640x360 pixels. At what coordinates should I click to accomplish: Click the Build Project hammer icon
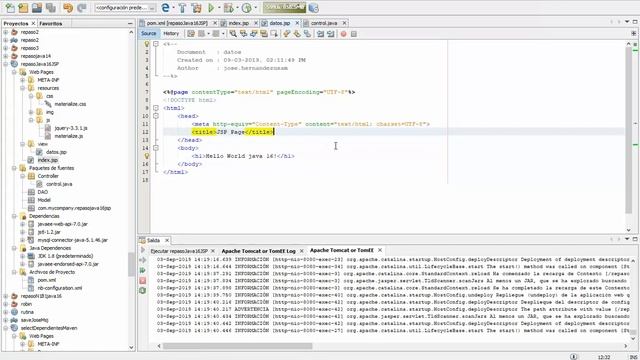point(182,8)
